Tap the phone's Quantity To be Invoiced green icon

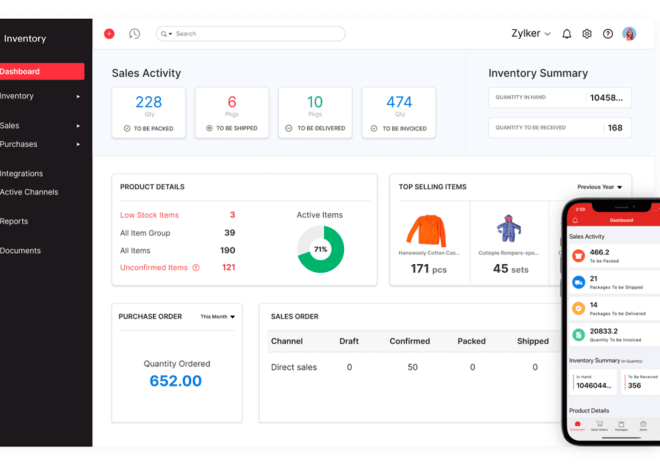coord(579,335)
